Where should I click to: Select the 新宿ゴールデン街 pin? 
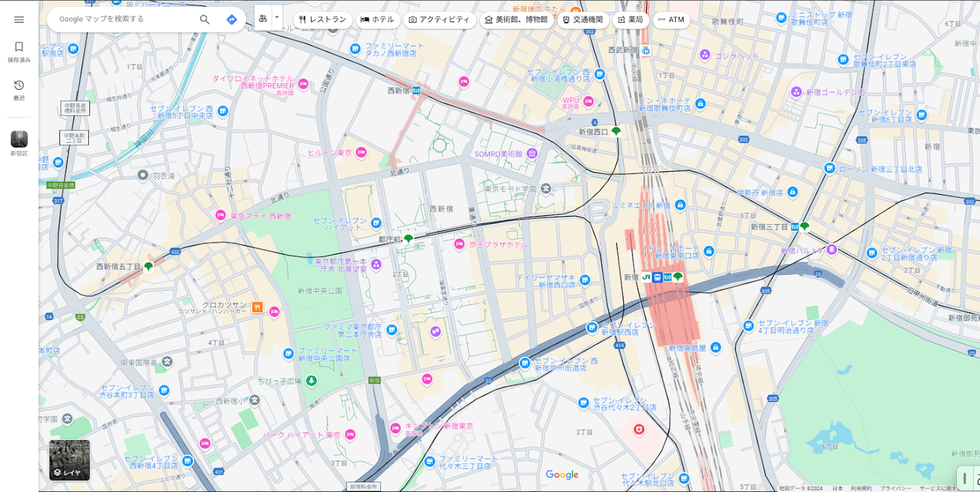coord(796,92)
